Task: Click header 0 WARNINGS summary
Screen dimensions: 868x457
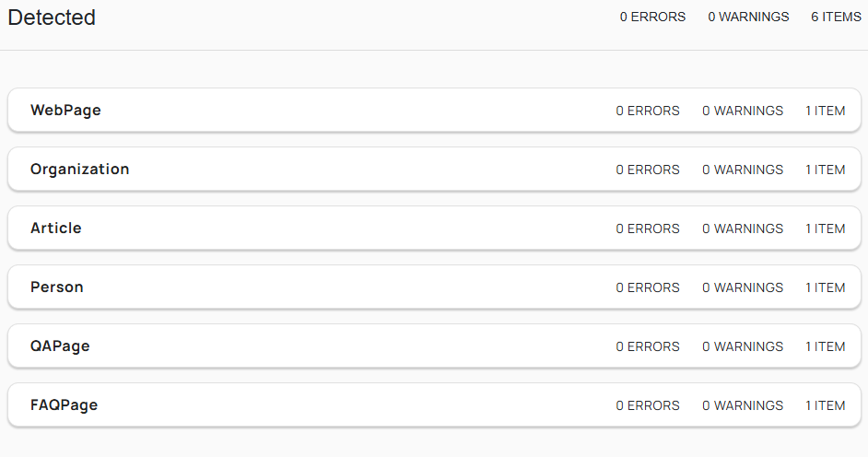Action: (x=748, y=17)
